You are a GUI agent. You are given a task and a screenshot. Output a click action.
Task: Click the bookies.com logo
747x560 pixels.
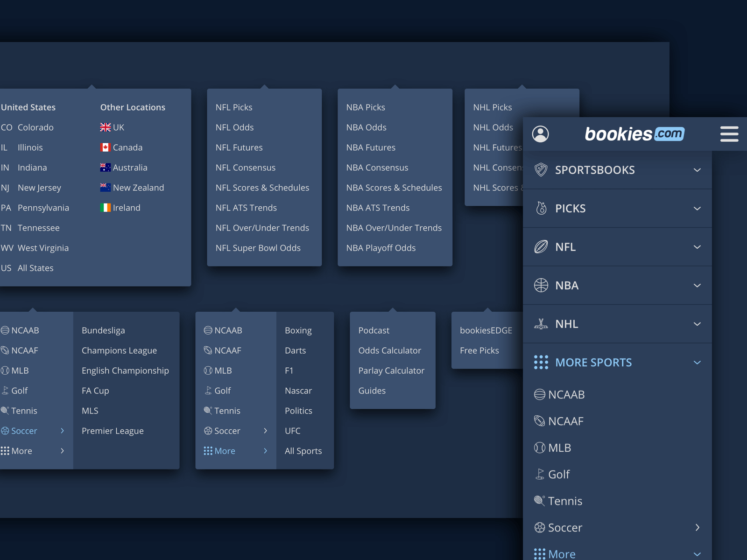pyautogui.click(x=634, y=134)
